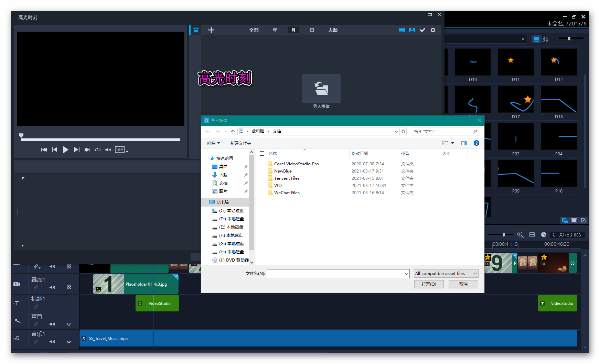600x364 pixels.
Task: Toggle ripple link on the 标题1 track
Action: click(x=36, y=307)
